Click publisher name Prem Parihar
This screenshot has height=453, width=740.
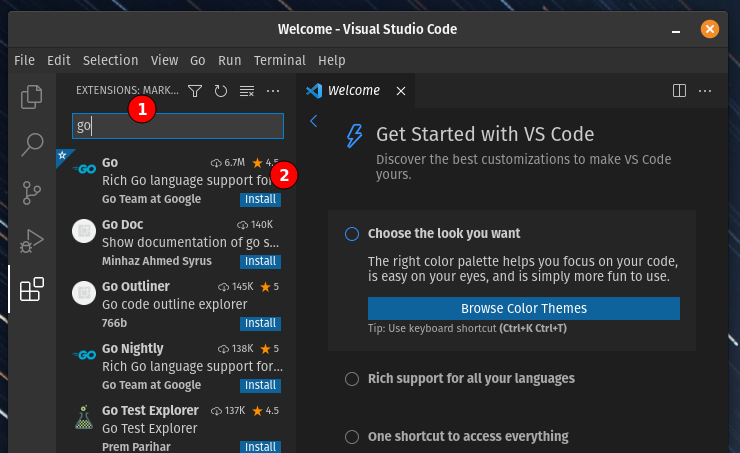coord(136,446)
